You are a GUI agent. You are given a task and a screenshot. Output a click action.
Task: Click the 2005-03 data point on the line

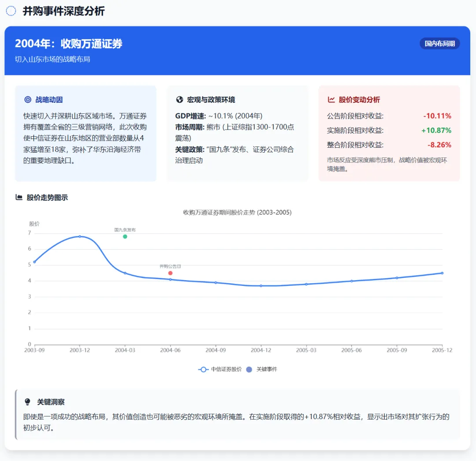coord(306,284)
